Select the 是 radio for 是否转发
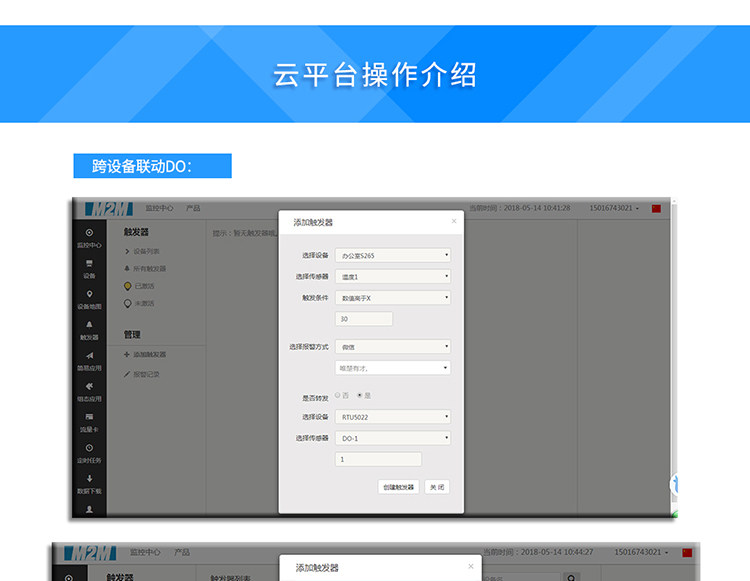 pyautogui.click(x=360, y=395)
